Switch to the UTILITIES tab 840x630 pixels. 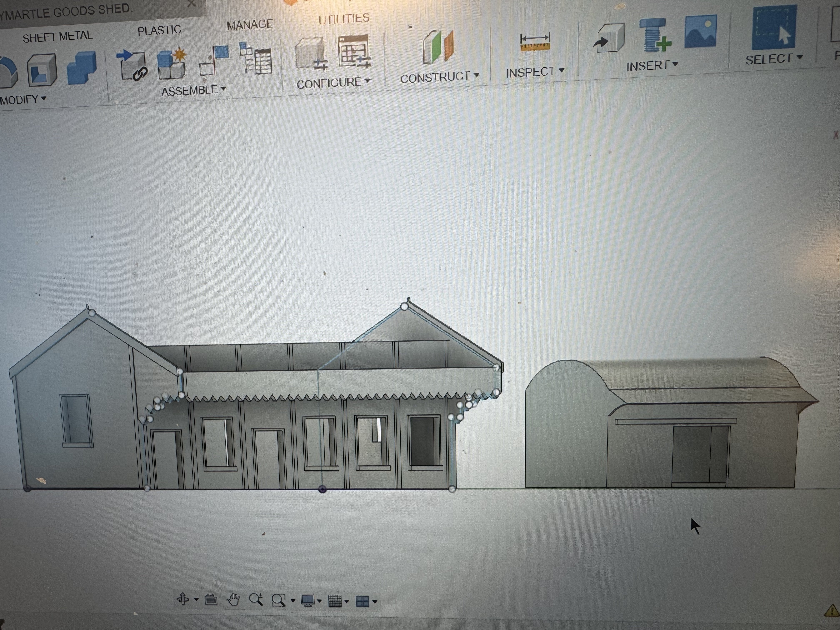click(344, 19)
